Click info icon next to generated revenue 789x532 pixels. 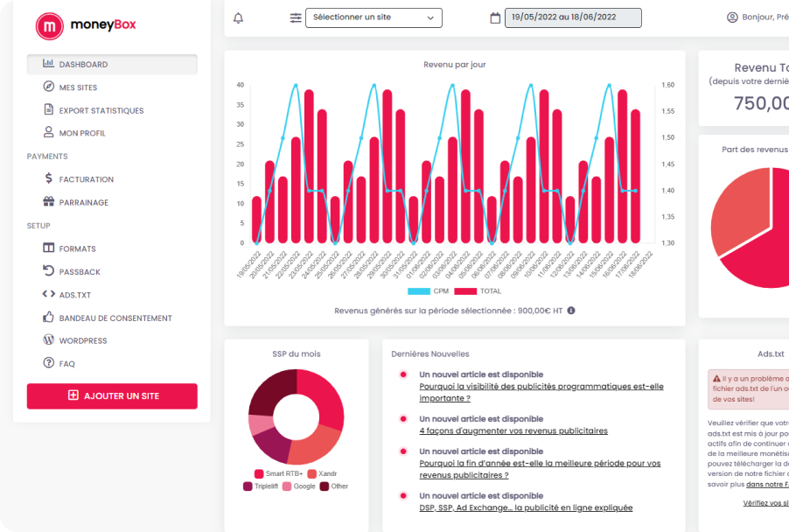571,311
